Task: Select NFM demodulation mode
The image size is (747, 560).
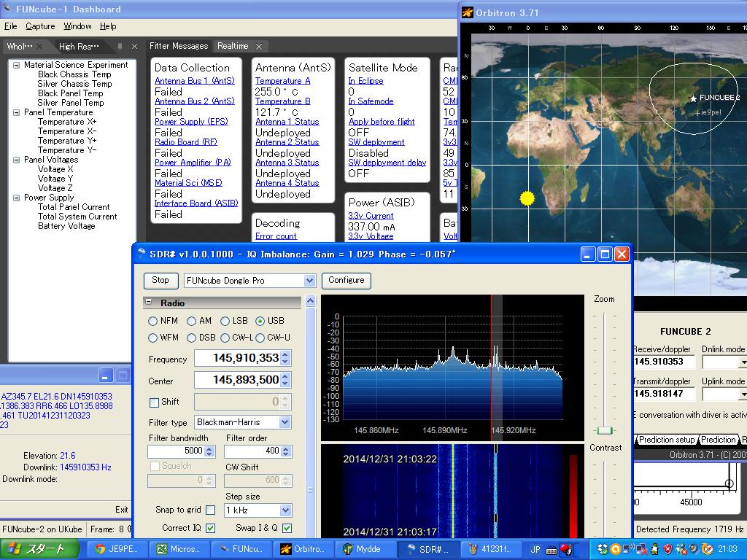Action: click(152, 321)
